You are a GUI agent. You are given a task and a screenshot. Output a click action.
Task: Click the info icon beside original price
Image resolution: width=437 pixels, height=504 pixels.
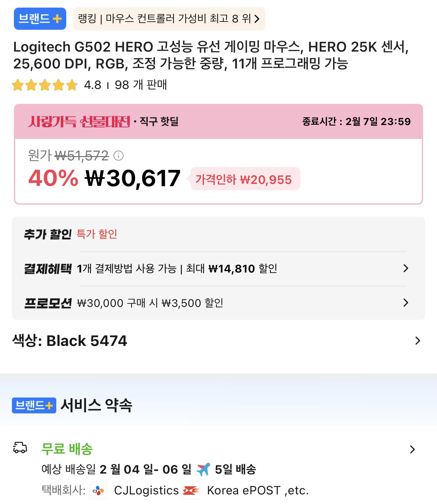coord(119,155)
